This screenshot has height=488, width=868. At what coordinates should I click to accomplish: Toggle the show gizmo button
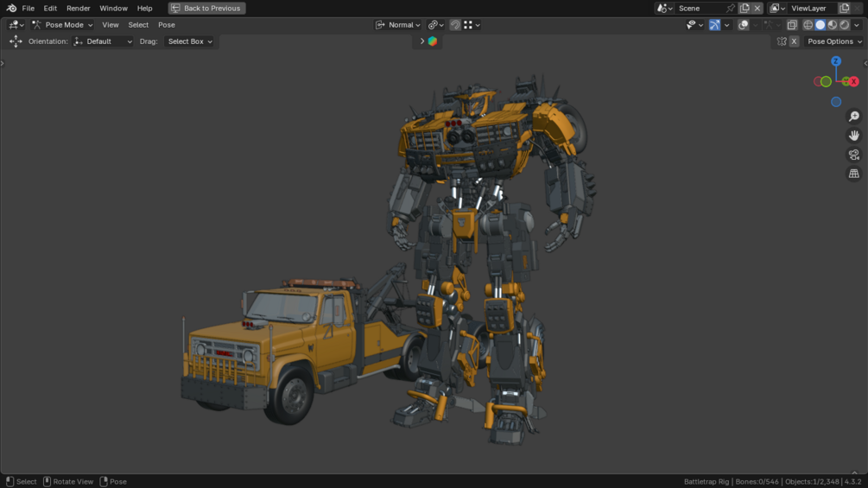(714, 25)
